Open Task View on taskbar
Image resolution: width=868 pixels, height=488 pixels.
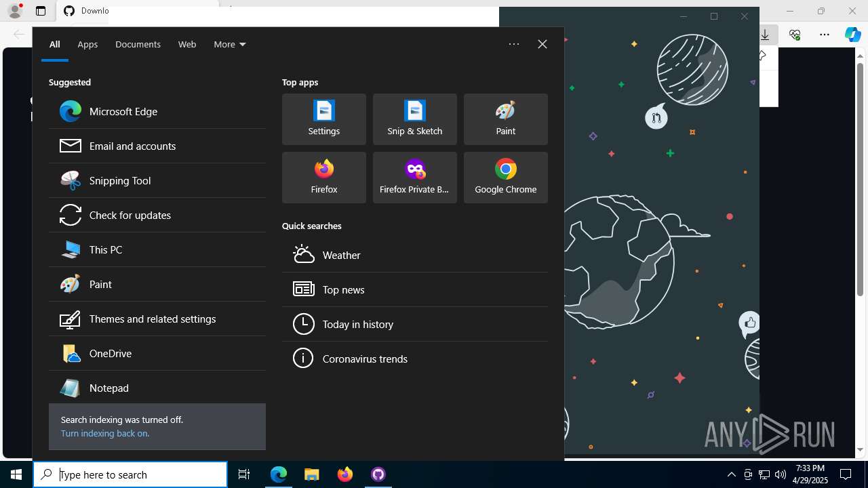(244, 474)
